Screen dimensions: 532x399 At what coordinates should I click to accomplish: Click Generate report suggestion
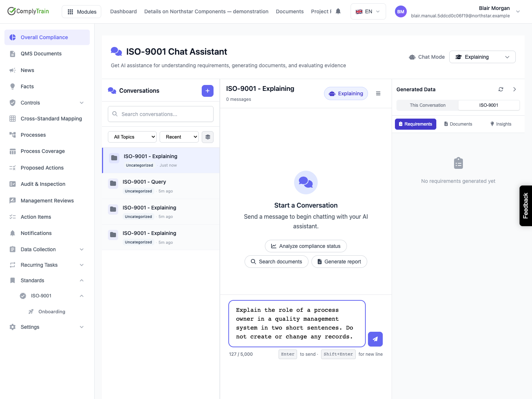339,262
